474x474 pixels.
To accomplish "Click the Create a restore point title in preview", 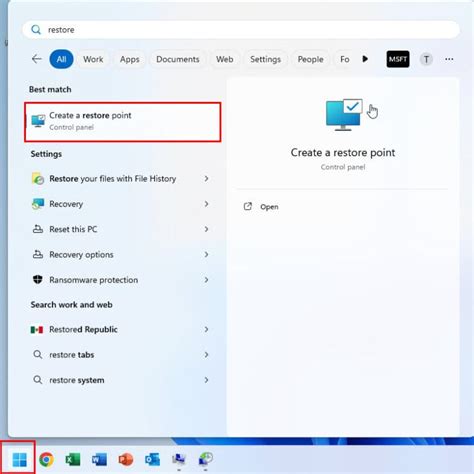I will pyautogui.click(x=343, y=152).
